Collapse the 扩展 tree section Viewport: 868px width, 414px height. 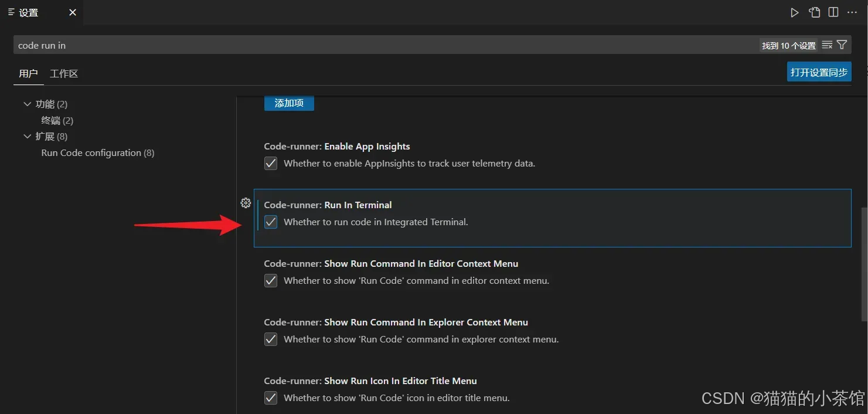pos(27,137)
